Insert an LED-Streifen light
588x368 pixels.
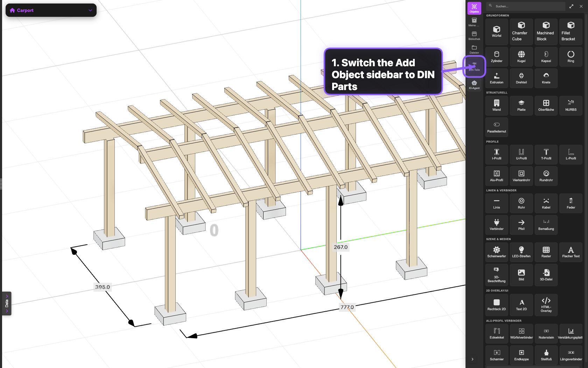click(x=521, y=252)
